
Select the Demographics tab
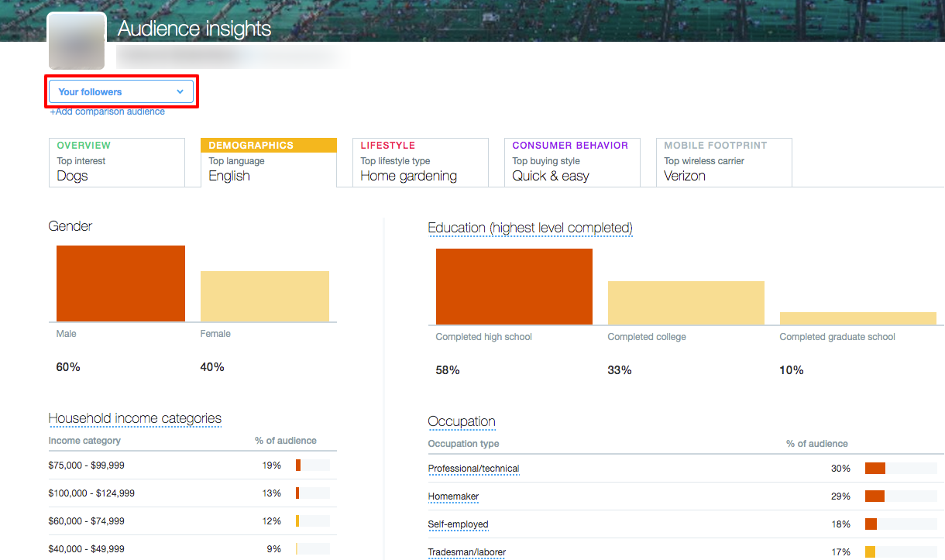click(x=268, y=162)
